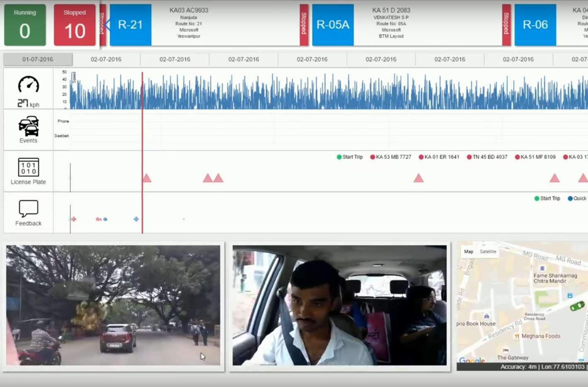Click the red Stopped 10 tile
This screenshot has width=588, height=387.
point(75,25)
